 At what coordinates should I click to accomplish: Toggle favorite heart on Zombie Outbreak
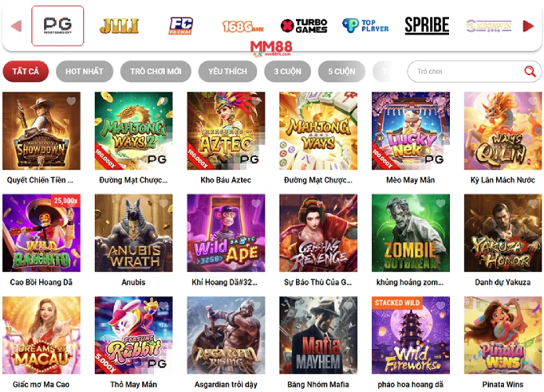tap(440, 203)
